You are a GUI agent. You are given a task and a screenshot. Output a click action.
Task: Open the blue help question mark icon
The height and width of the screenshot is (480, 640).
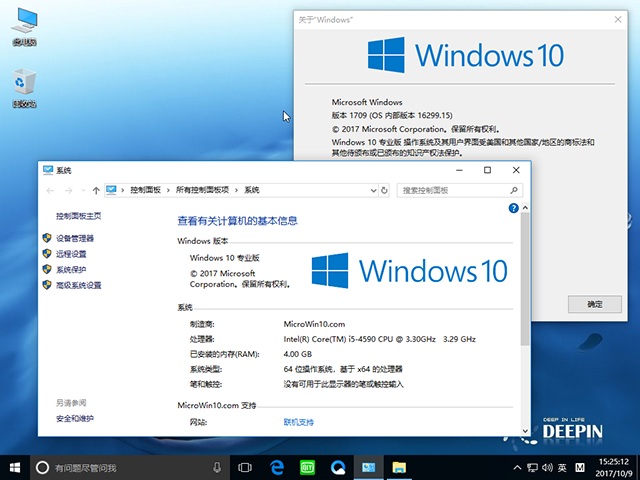pos(513,208)
